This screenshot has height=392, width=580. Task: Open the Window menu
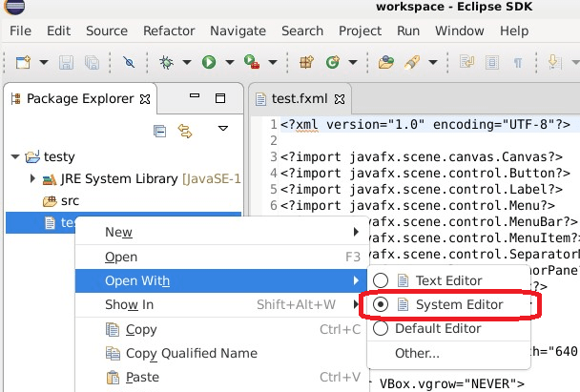(x=460, y=31)
